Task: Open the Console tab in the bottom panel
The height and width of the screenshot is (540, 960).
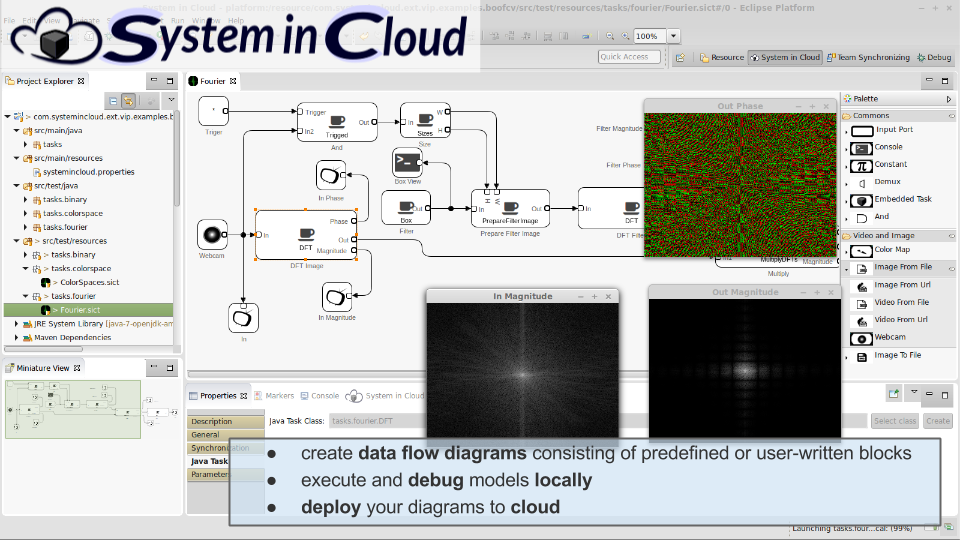Action: (x=320, y=396)
